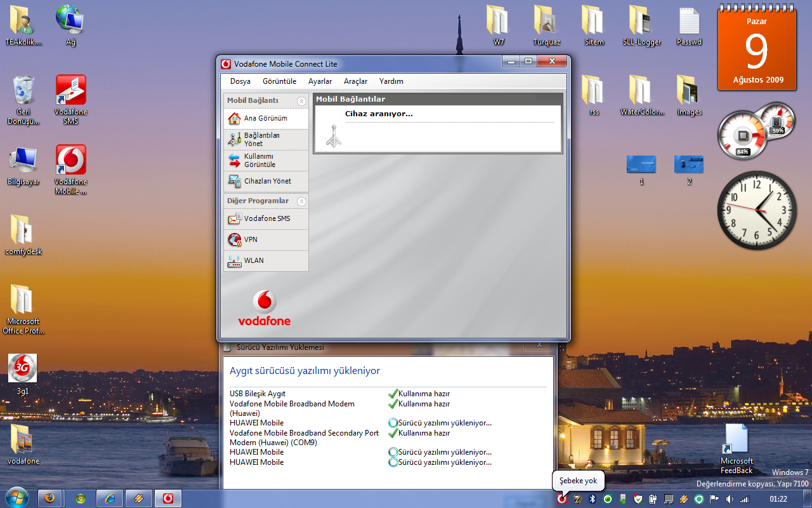Click the network signal bars tray icon
The width and height of the screenshot is (812, 508).
(745, 499)
